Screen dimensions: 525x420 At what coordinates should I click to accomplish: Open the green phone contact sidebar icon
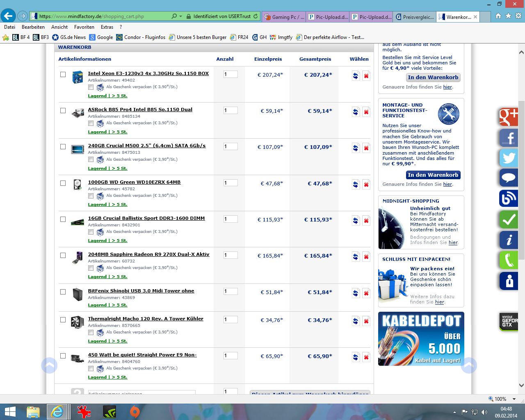(509, 260)
